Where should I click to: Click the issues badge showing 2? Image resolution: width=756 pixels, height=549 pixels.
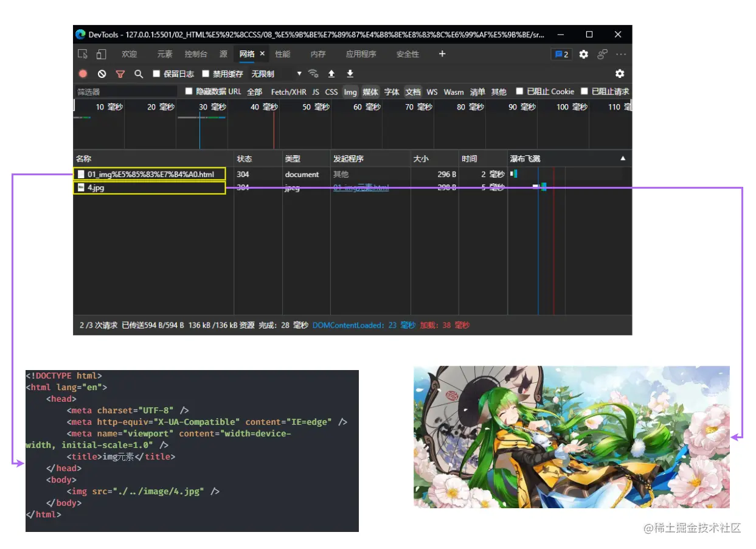coord(561,54)
